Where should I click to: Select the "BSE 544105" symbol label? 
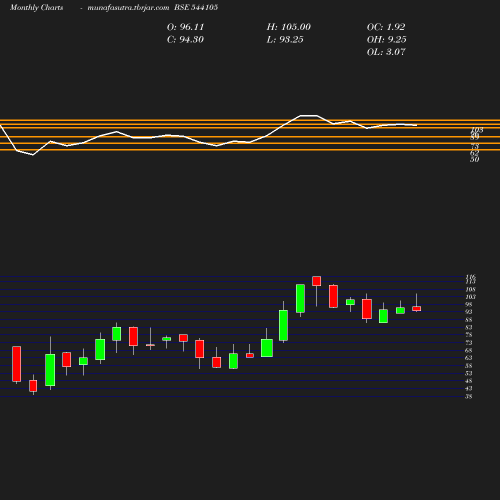tap(196, 7)
